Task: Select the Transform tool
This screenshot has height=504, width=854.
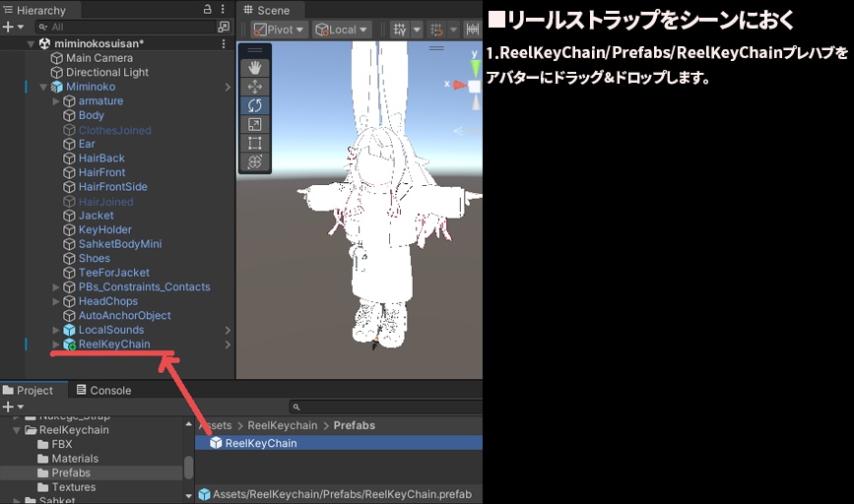Action: [x=255, y=161]
